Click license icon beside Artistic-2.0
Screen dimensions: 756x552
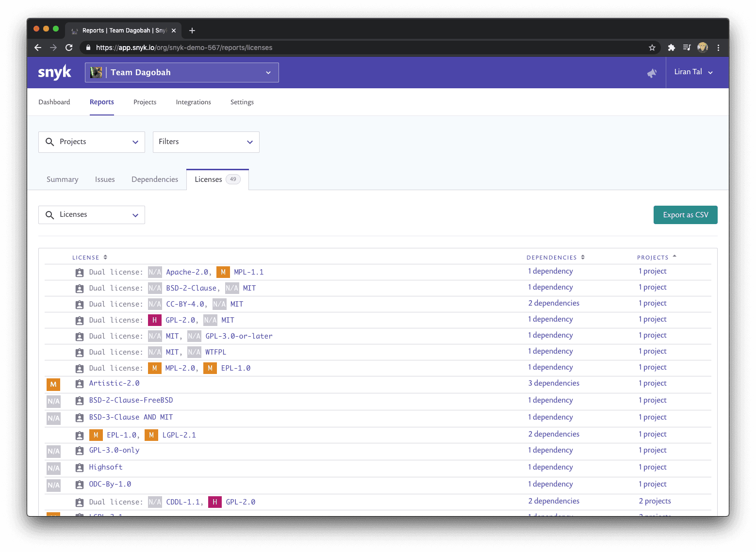click(80, 384)
